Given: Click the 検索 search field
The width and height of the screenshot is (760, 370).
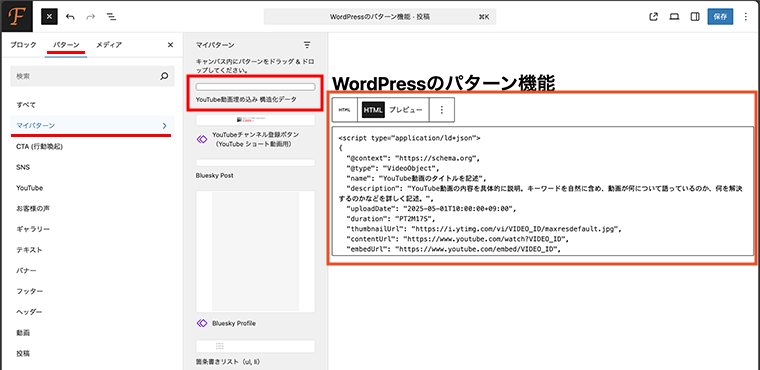Looking at the screenshot, I should point(92,76).
